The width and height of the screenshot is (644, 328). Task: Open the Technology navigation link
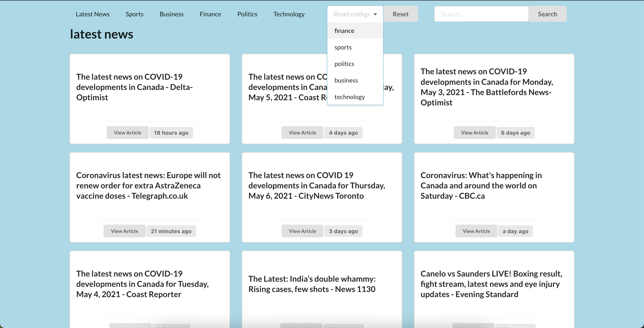tap(289, 14)
